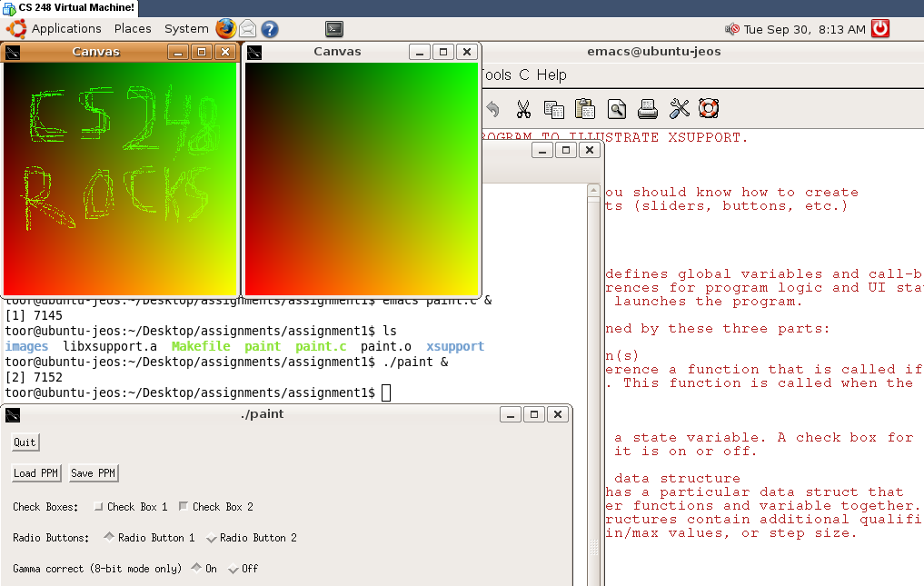Set Gamma correct to Off
This screenshot has height=586, width=924.
point(233,569)
